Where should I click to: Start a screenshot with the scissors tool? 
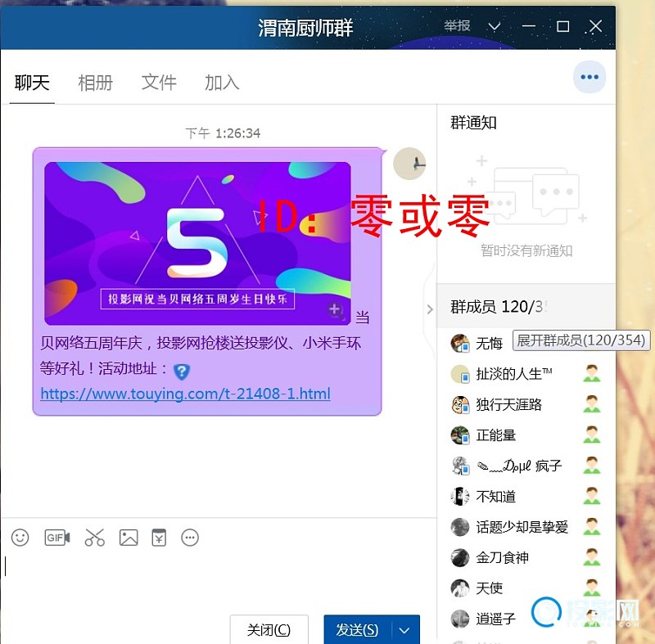pyautogui.click(x=94, y=538)
